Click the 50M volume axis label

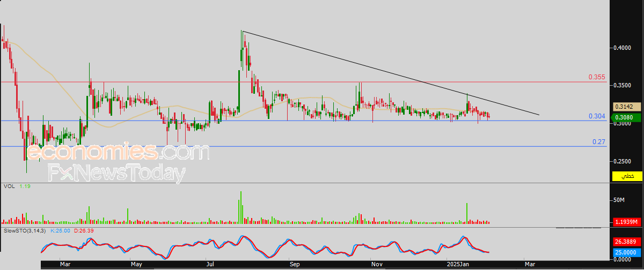click(x=619, y=200)
